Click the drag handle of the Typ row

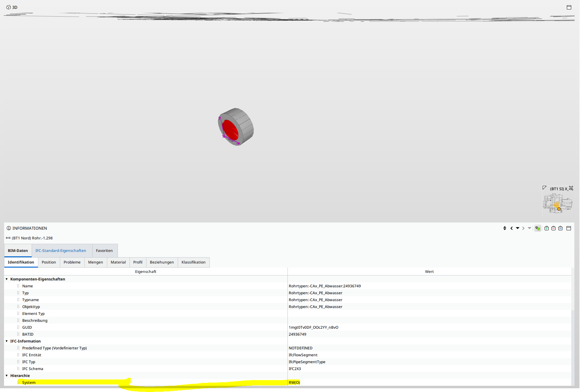pyautogui.click(x=18, y=293)
